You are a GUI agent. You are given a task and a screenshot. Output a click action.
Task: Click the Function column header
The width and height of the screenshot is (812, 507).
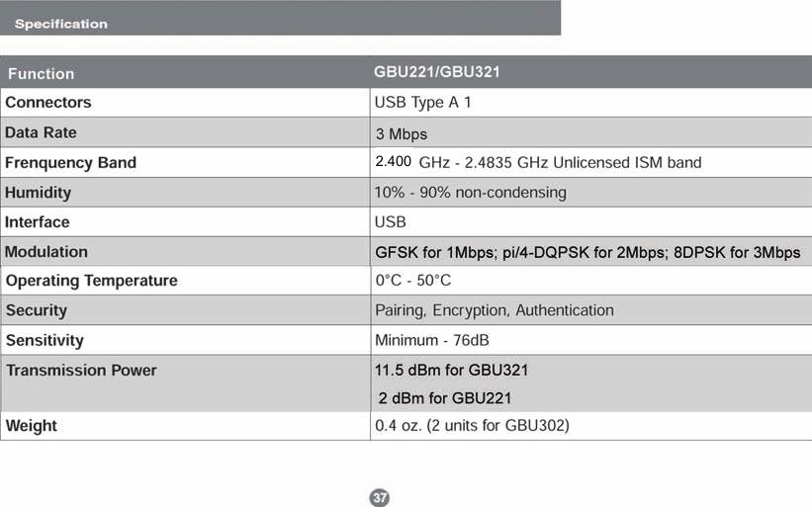click(x=40, y=73)
